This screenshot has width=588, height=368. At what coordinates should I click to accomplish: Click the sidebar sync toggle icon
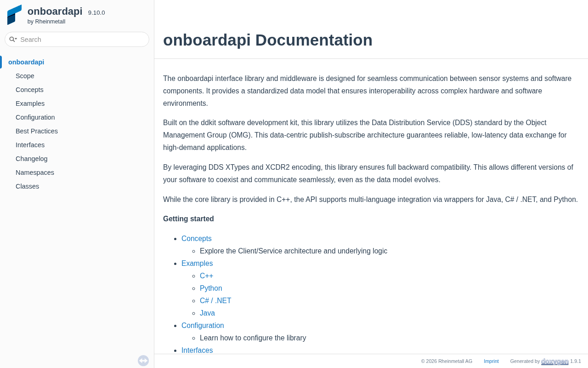pos(143,361)
